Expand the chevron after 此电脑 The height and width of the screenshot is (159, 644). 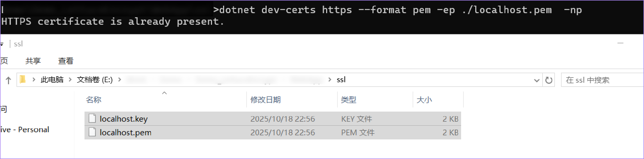[34, 80]
